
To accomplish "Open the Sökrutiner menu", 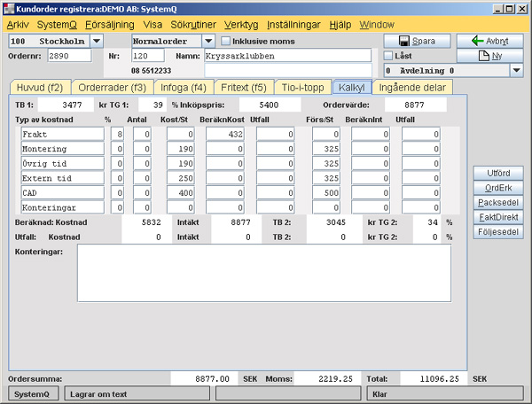I will [193, 25].
